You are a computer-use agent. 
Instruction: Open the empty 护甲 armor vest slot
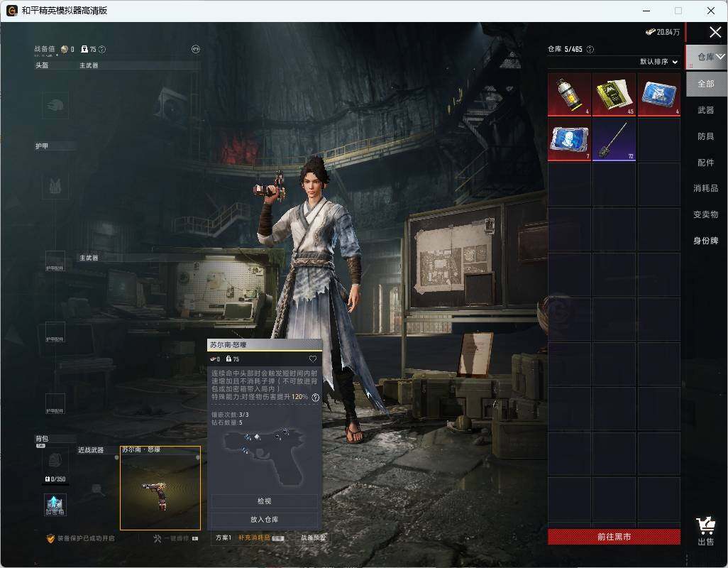(55, 186)
